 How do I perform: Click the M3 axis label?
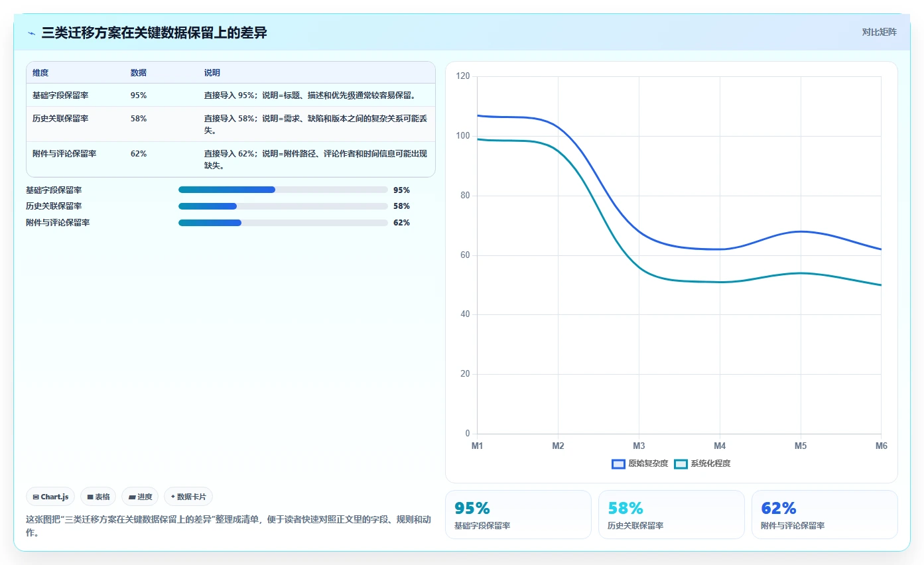click(x=639, y=446)
